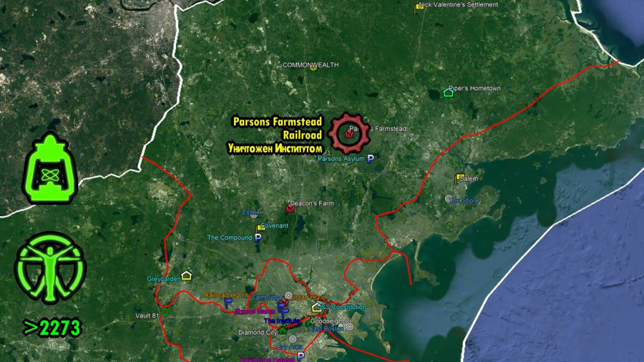Click The Compound 'P' marker
The width and height of the screenshot is (644, 362).
click(x=258, y=238)
